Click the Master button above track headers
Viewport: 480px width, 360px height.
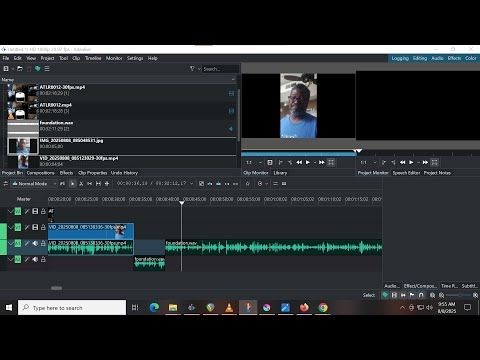coord(24,199)
